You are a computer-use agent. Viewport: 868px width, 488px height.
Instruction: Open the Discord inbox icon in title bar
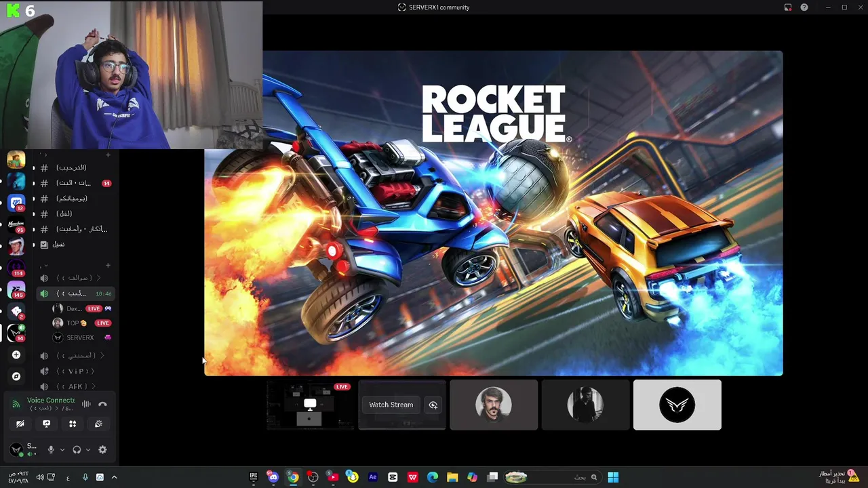pyautogui.click(x=788, y=7)
